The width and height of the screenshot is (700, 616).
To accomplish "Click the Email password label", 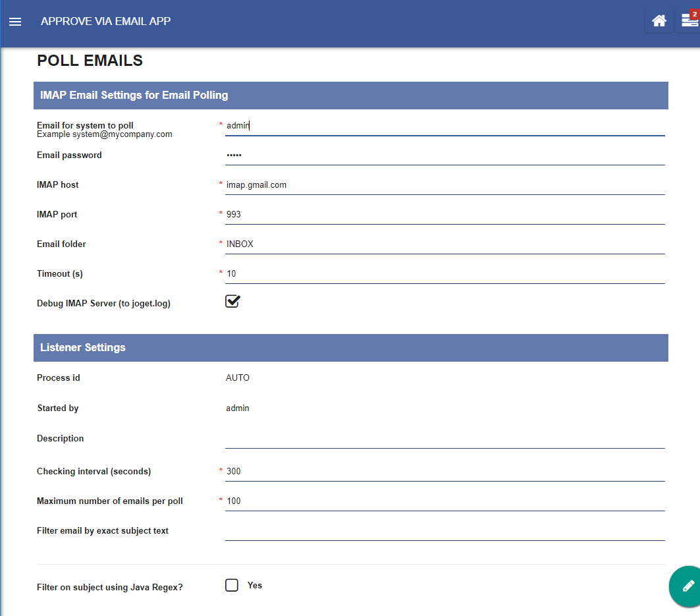I will click(x=69, y=155).
